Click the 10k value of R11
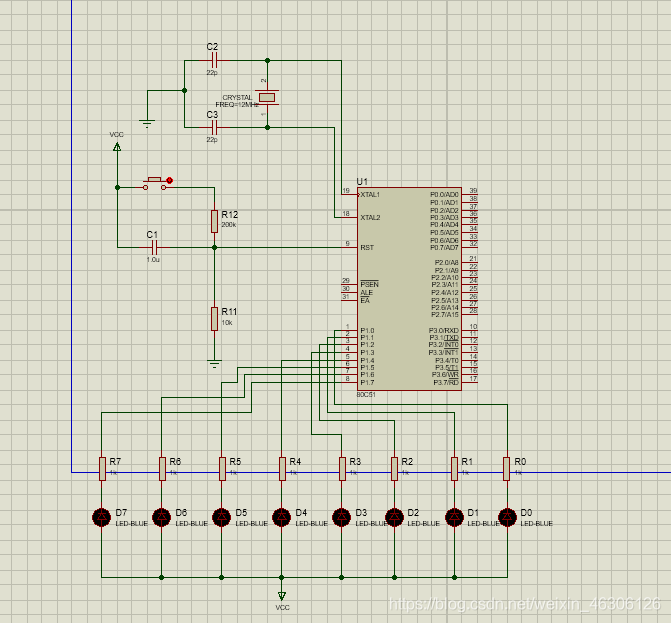The image size is (671, 623). 227,323
